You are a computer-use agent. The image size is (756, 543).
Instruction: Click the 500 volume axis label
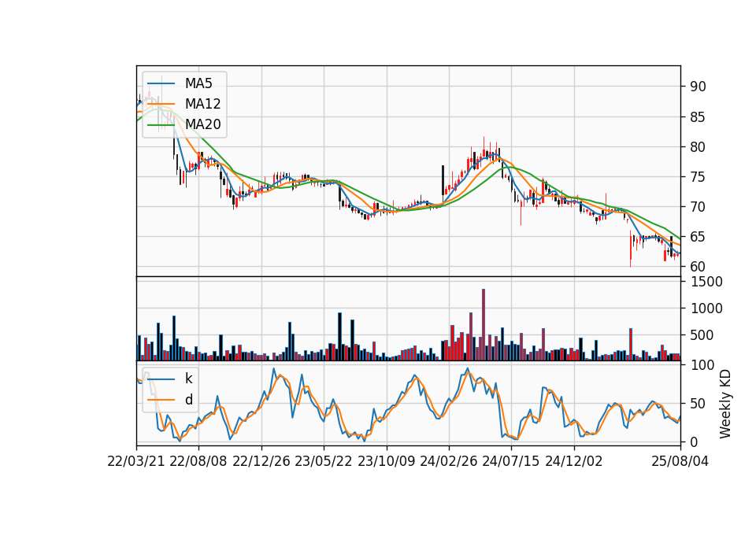[702, 335]
